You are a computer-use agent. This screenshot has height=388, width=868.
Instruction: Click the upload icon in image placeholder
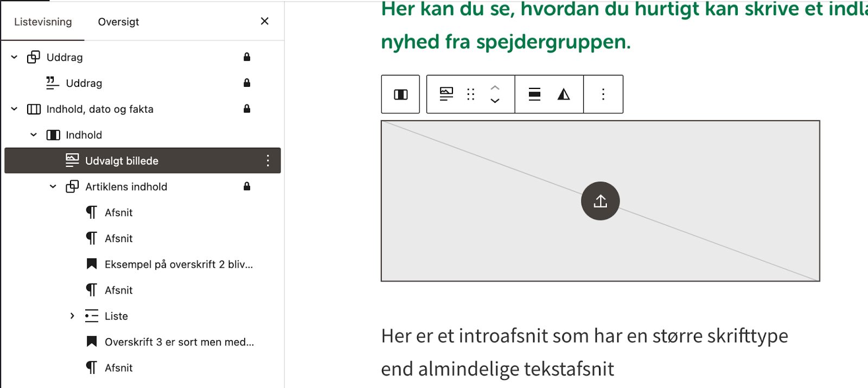[600, 201]
